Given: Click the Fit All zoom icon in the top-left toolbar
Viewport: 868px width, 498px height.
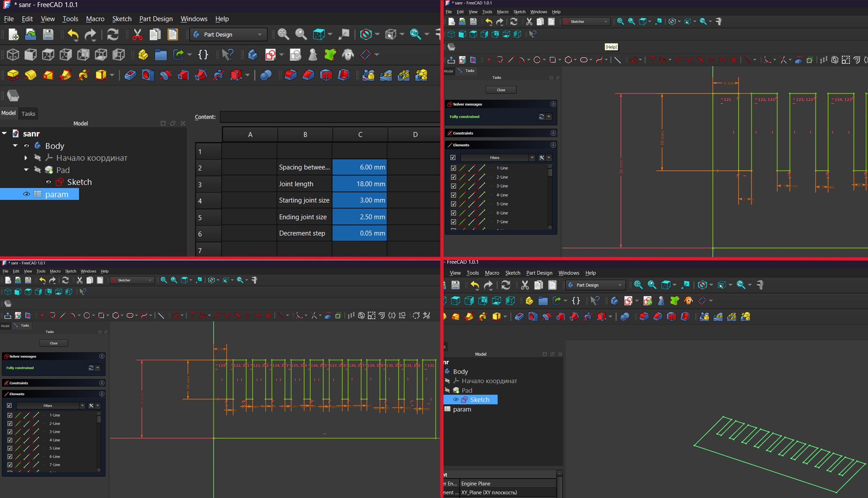Looking at the screenshot, I should (x=284, y=34).
